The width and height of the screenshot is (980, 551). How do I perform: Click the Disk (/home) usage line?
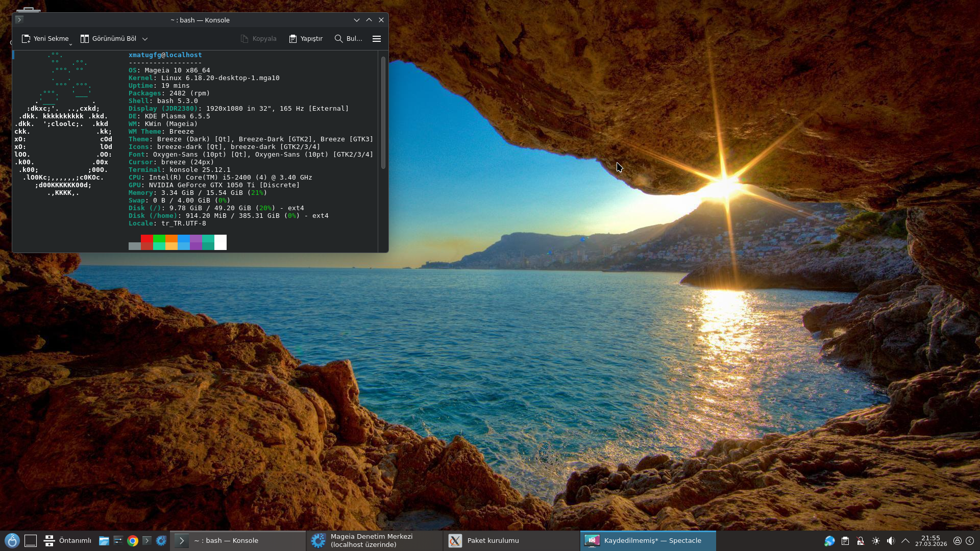click(x=229, y=216)
